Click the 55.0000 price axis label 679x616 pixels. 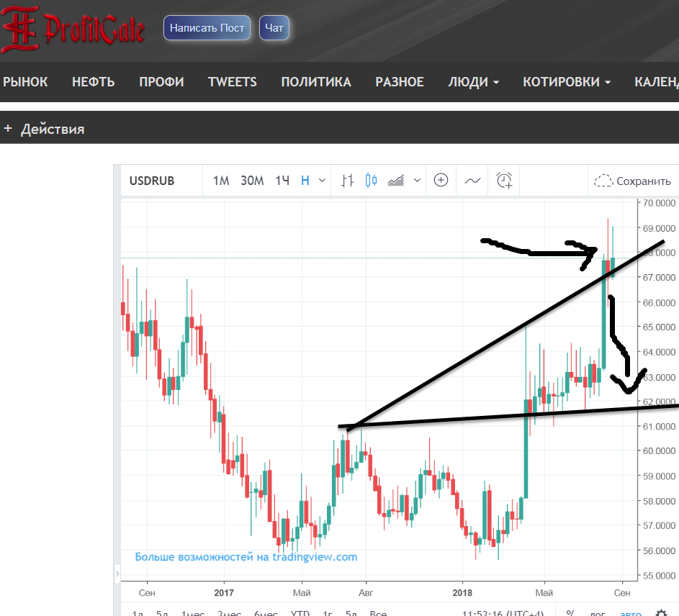click(659, 575)
